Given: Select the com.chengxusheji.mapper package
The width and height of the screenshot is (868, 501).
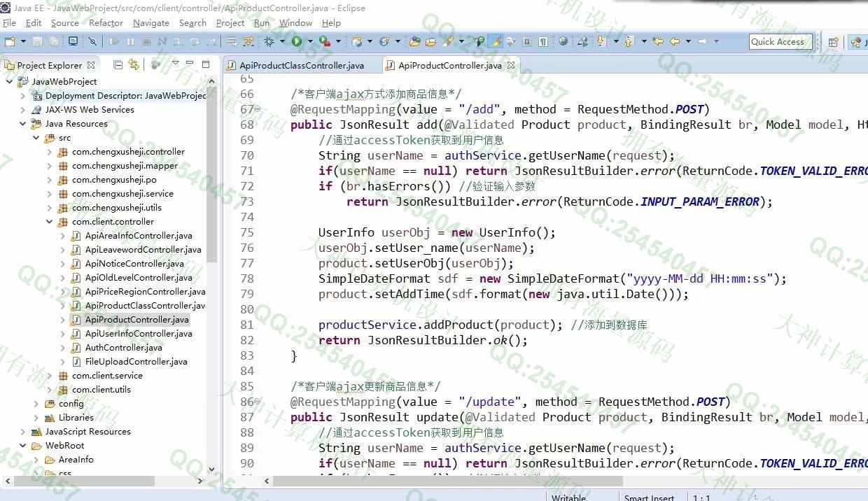Looking at the screenshot, I should pyautogui.click(x=125, y=165).
